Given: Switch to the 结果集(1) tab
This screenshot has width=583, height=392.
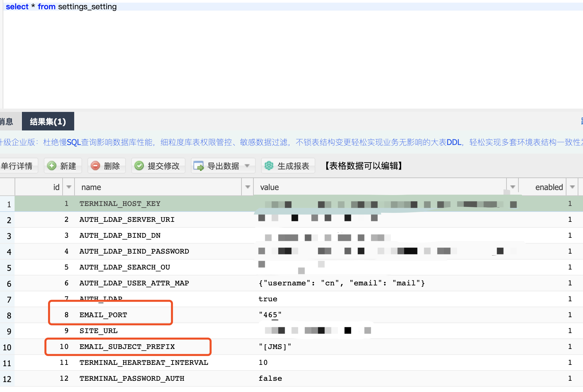Looking at the screenshot, I should click(48, 122).
